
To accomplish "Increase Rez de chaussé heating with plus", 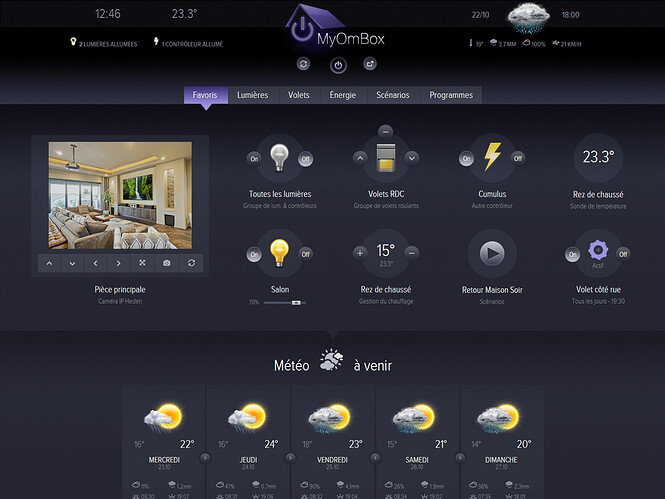I will 360,253.
